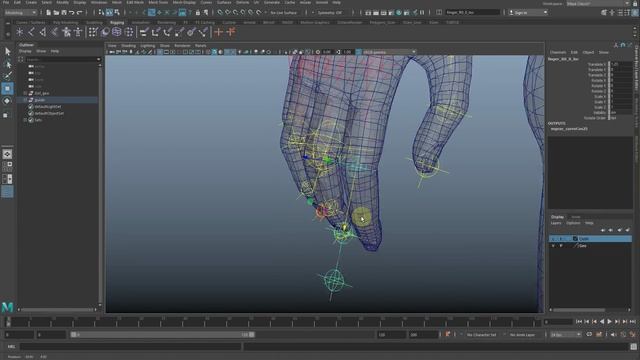Open the Workspace selector dropdown
640x360 pixels.
[598, 3]
